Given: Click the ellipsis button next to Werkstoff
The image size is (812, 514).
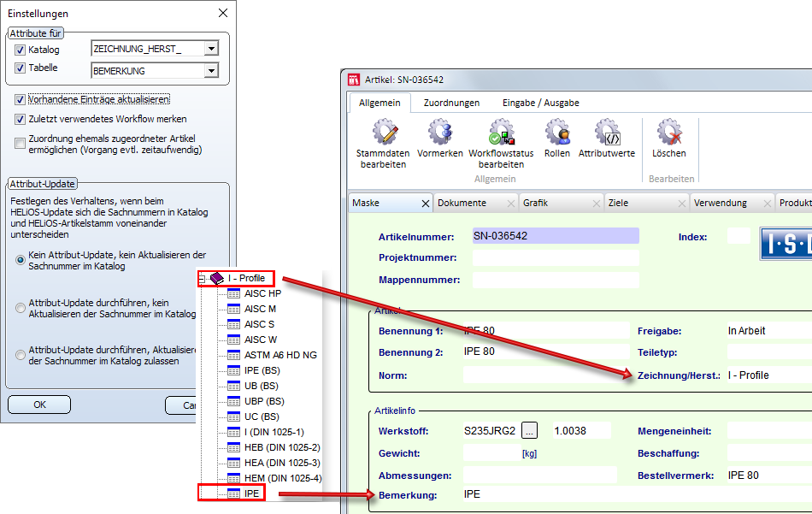Looking at the screenshot, I should [x=530, y=430].
